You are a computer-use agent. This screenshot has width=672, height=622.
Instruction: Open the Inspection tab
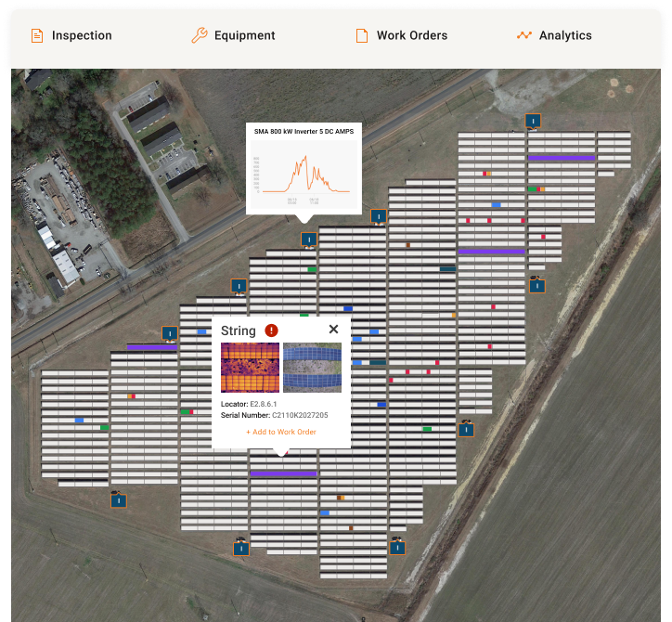click(81, 35)
